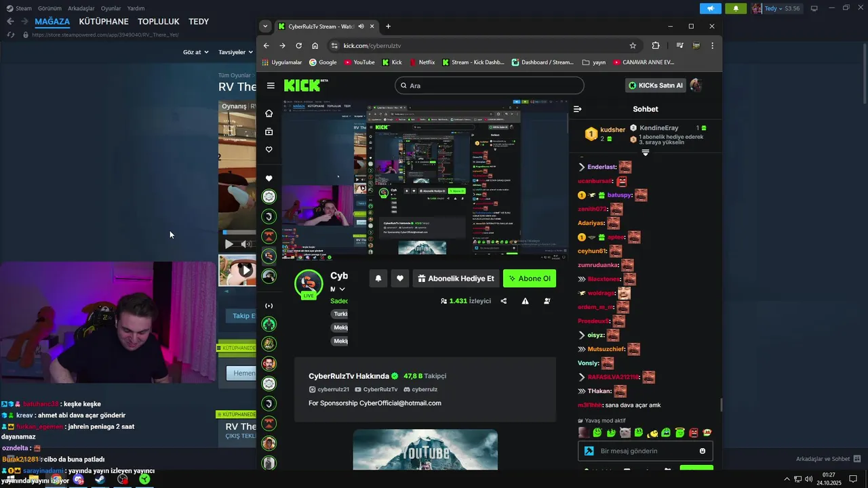The height and width of the screenshot is (488, 868).
Task: Open Arkadaşlar ve Sohbet in Steam
Action: point(828,459)
